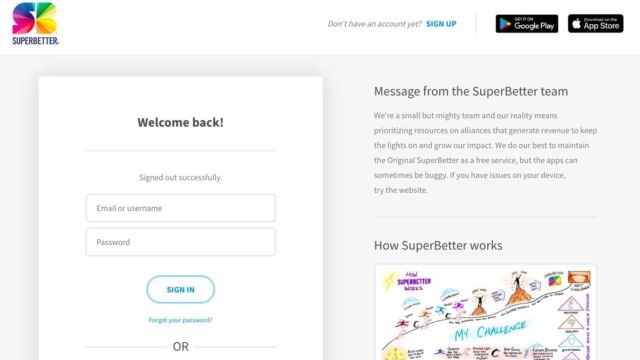The height and width of the screenshot is (360, 640).
Task: Focus the Email or username field
Action: [180, 208]
